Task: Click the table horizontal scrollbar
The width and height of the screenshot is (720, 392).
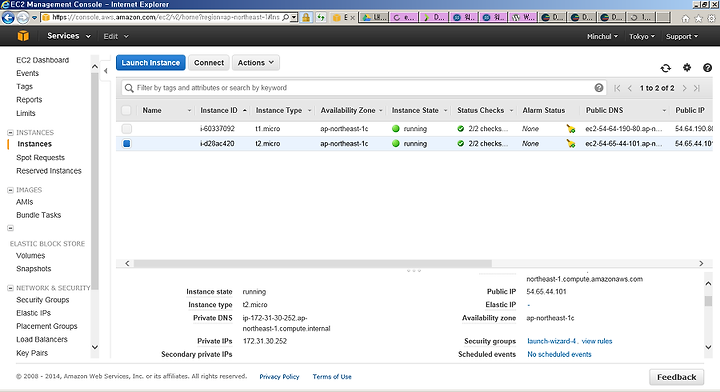Action: (312, 263)
